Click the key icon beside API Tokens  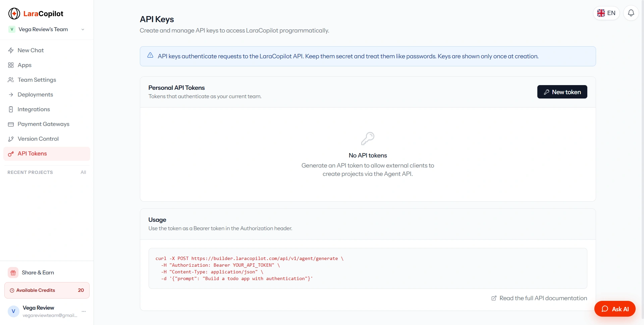[x=11, y=153]
